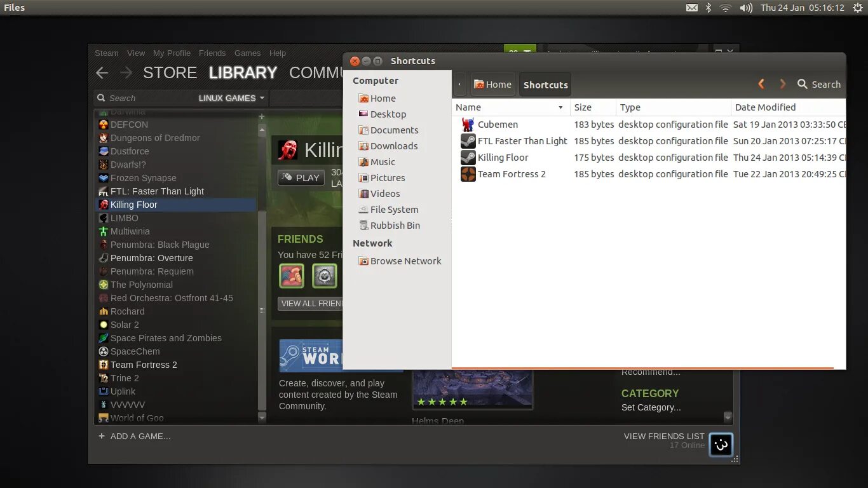Click the Size column header
The image size is (868, 488).
click(x=593, y=107)
